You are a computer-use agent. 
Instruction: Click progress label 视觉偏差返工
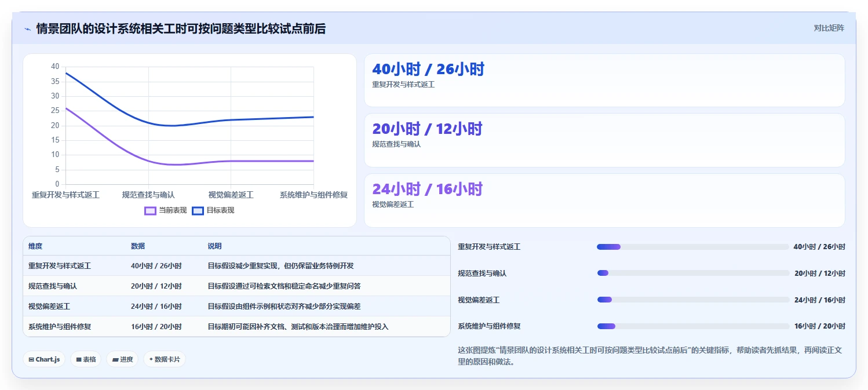(479, 300)
